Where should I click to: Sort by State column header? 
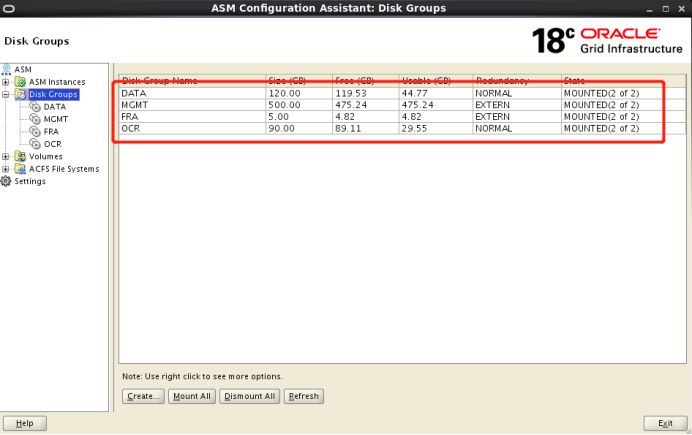tap(624, 80)
